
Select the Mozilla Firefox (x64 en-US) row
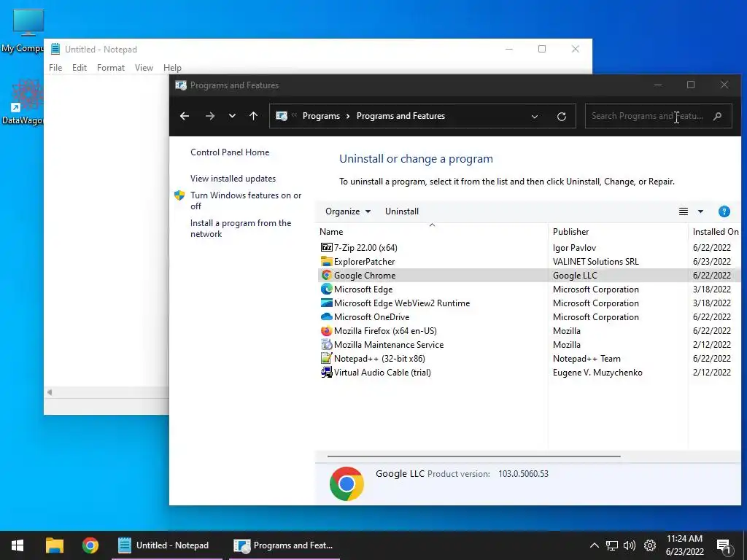pos(529,330)
